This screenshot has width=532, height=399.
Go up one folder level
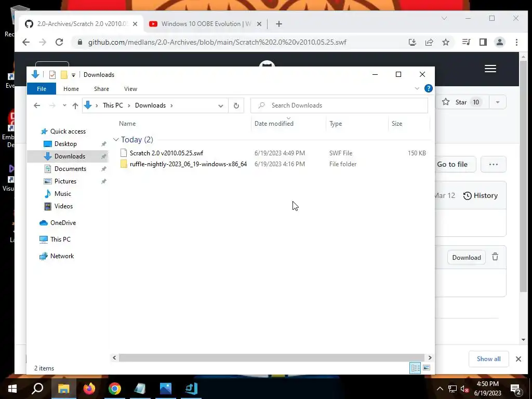[x=75, y=105]
